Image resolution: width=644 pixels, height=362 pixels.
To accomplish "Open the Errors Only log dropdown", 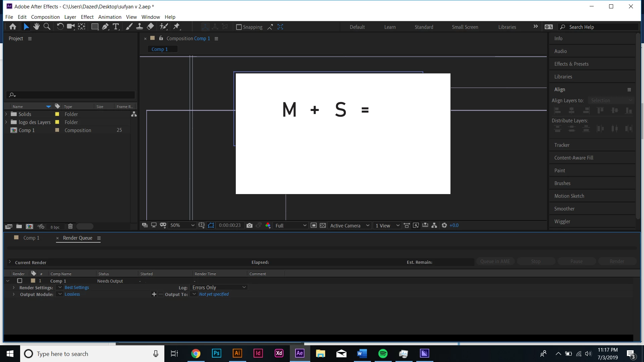I will tap(219, 288).
